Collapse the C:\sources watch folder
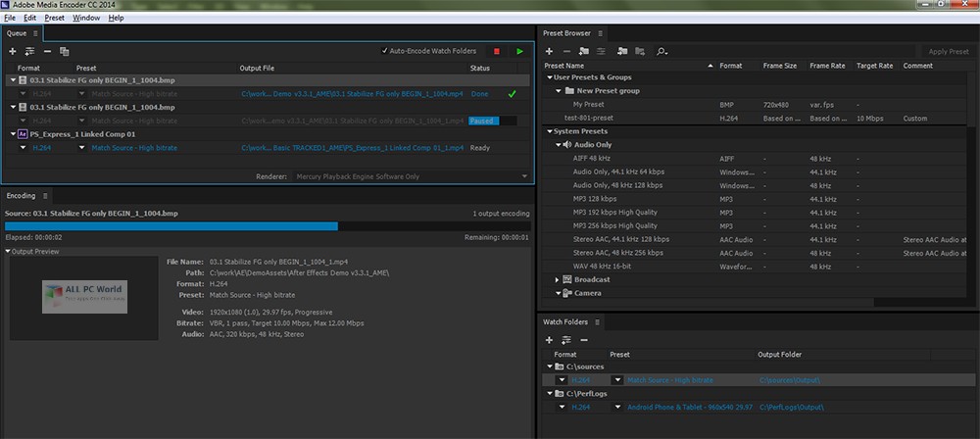980x439 pixels. pyautogui.click(x=550, y=366)
